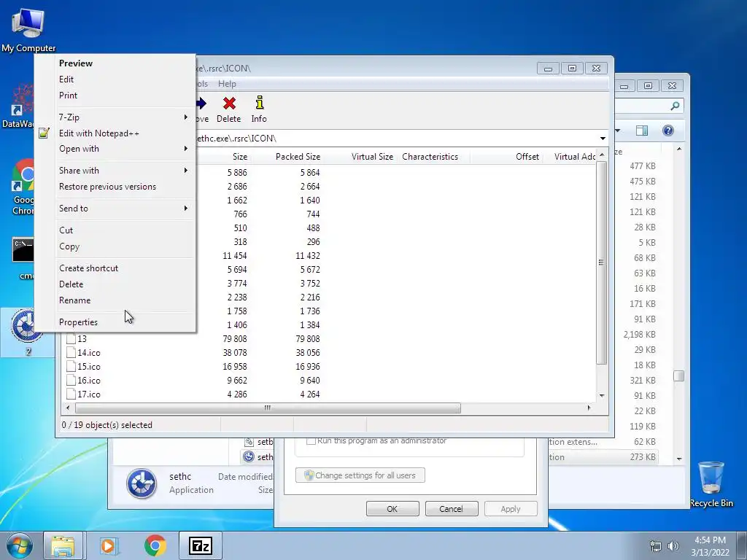Click the file icon of 14.ico
This screenshot has width=747, height=560.
pos(71,353)
